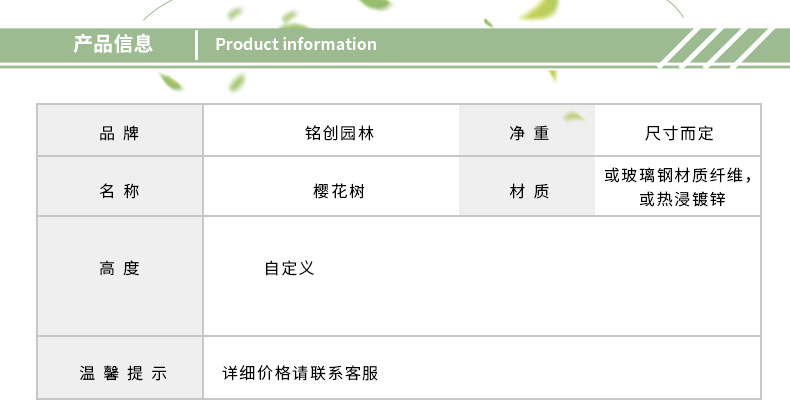This screenshot has width=790, height=414.
Task: Click the green leaf overlapping 净重 cell
Action: tap(572, 116)
